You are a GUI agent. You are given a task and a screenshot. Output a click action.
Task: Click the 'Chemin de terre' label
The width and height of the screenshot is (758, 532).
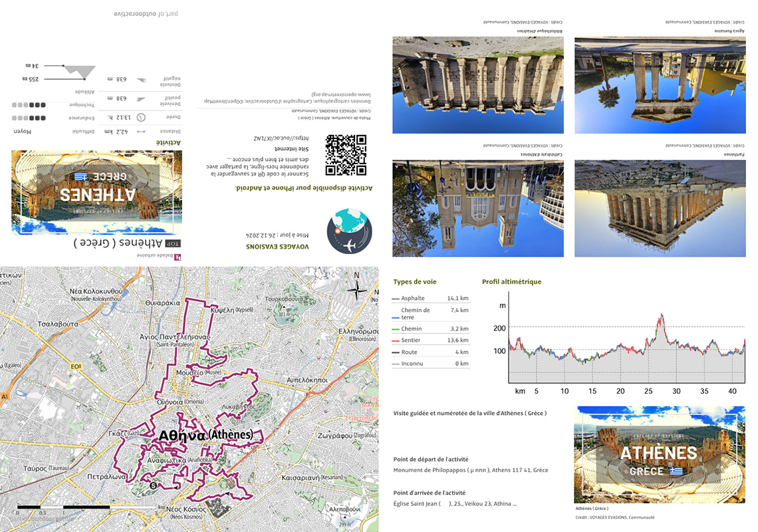(416, 313)
